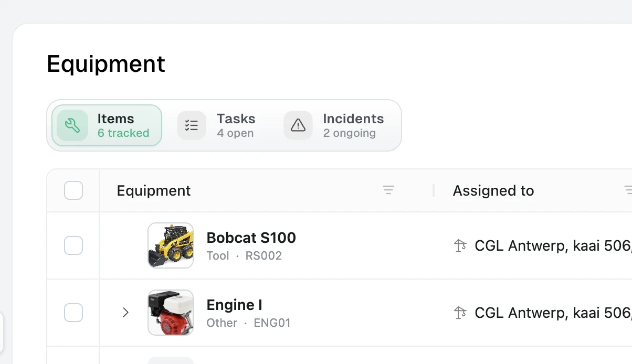This screenshot has width=632, height=364.
Task: Click the '4 open' count text
Action: click(235, 133)
